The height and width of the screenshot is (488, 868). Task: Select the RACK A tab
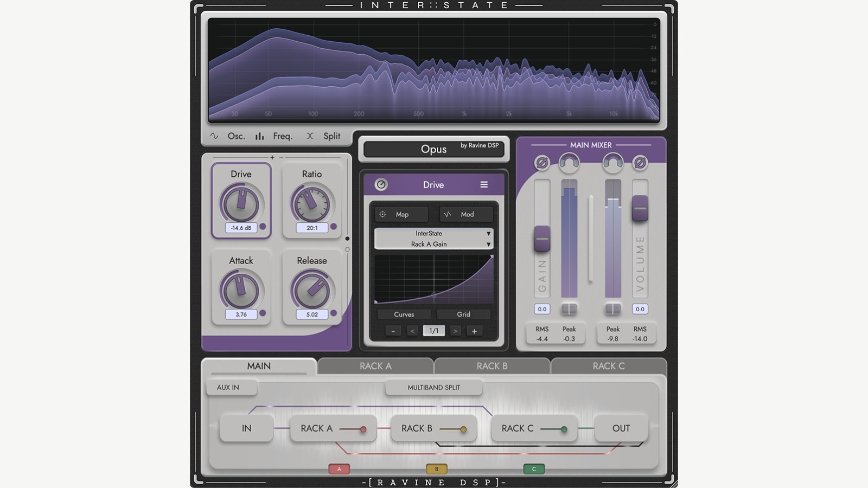coord(375,366)
